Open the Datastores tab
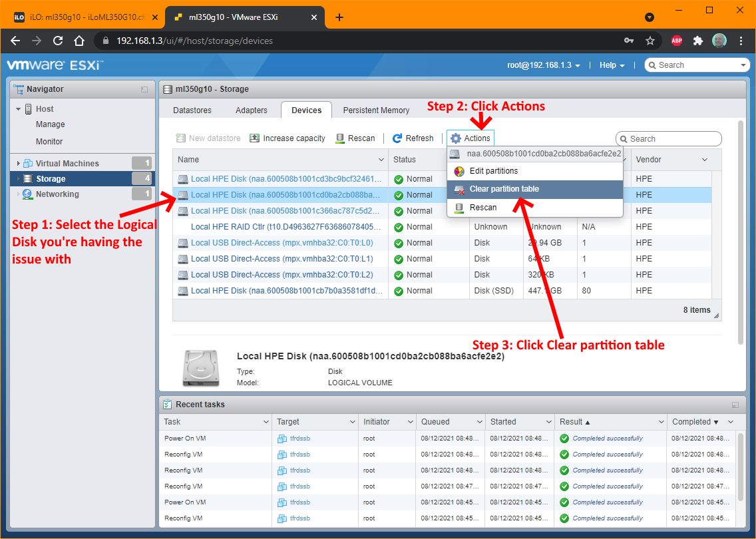 (x=192, y=110)
